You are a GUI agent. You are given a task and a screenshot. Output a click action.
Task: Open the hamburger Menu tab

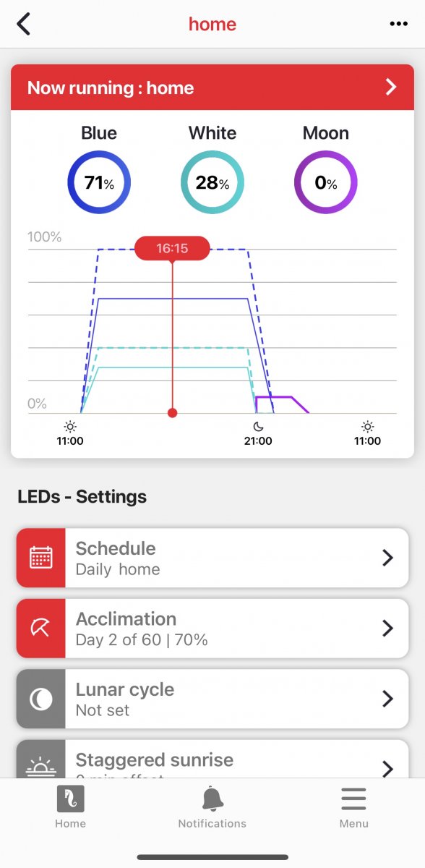[x=354, y=807]
